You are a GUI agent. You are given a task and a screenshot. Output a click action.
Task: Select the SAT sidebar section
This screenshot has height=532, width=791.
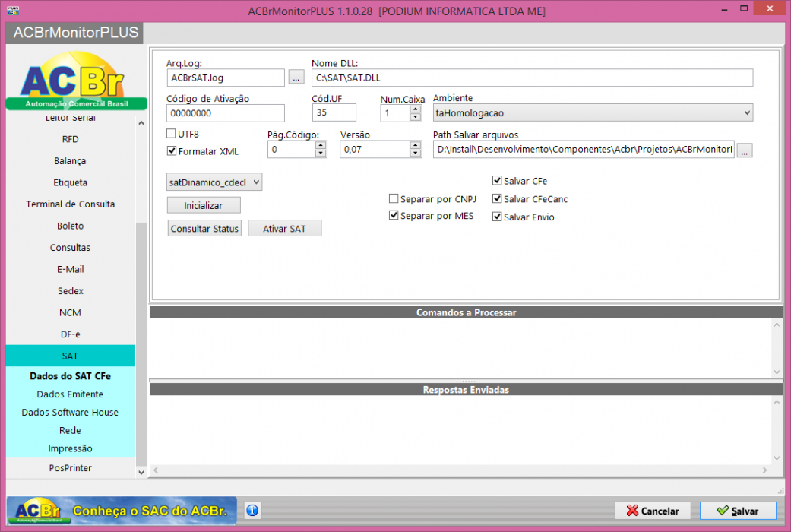tap(71, 356)
